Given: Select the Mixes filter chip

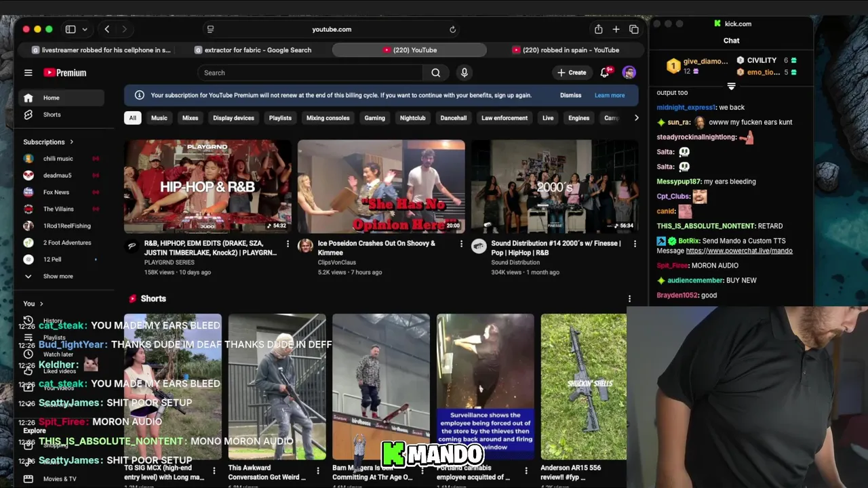Looking at the screenshot, I should click(190, 118).
